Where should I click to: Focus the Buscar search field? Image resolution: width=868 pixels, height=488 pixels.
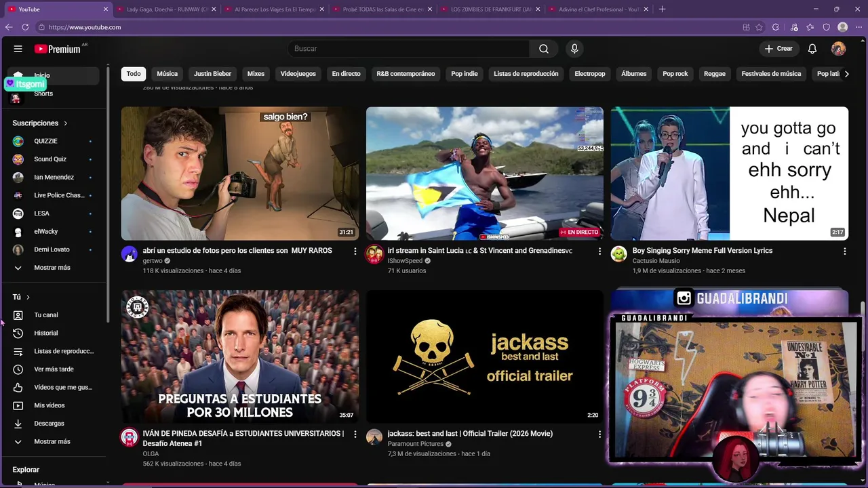tap(408, 49)
